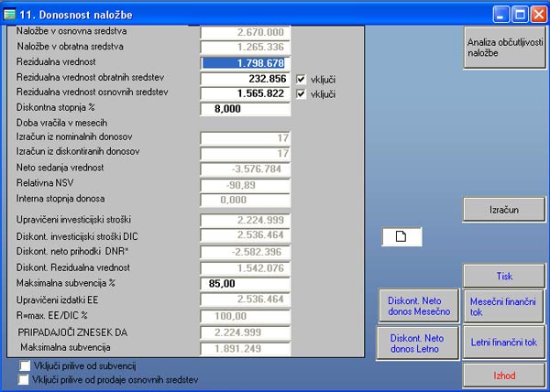Open 'Mesečni finančni tok' report
Image resolution: width=550 pixels, height=392 pixels.
click(x=505, y=305)
